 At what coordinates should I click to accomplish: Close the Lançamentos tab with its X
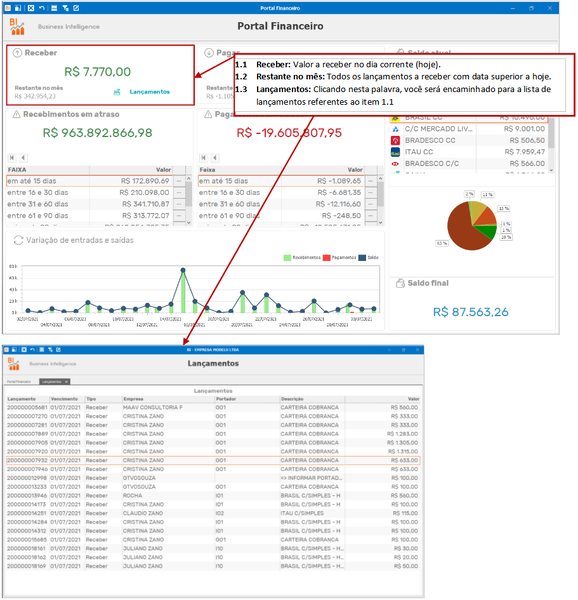point(67,382)
